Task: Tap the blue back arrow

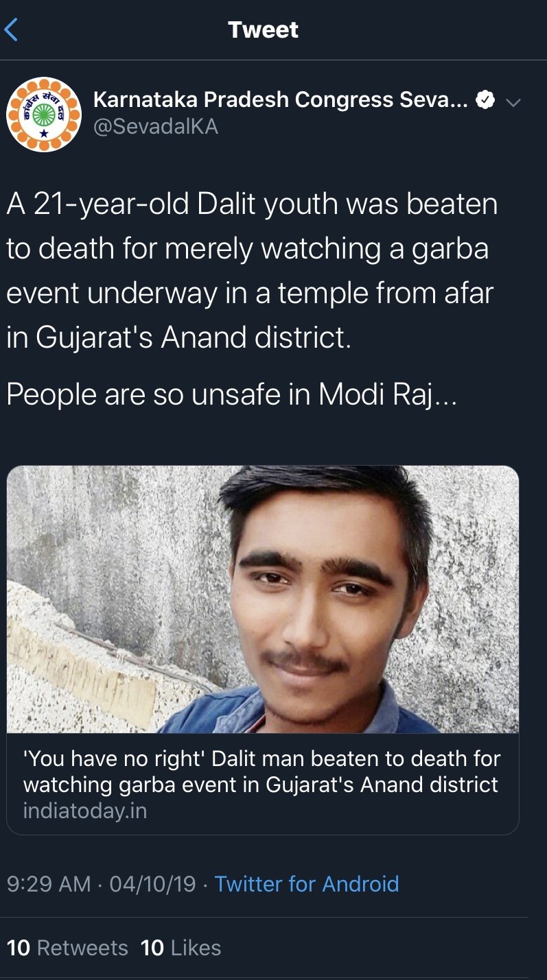Action: 12,30
